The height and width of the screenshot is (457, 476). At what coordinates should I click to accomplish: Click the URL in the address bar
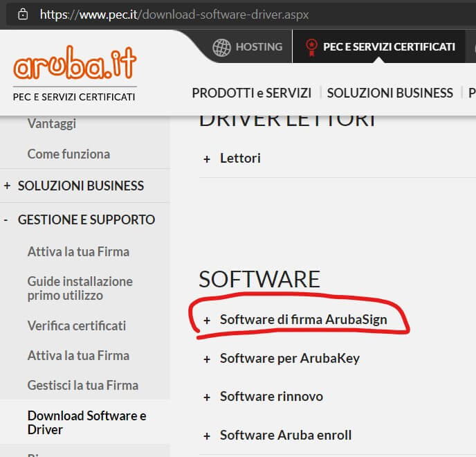point(174,15)
